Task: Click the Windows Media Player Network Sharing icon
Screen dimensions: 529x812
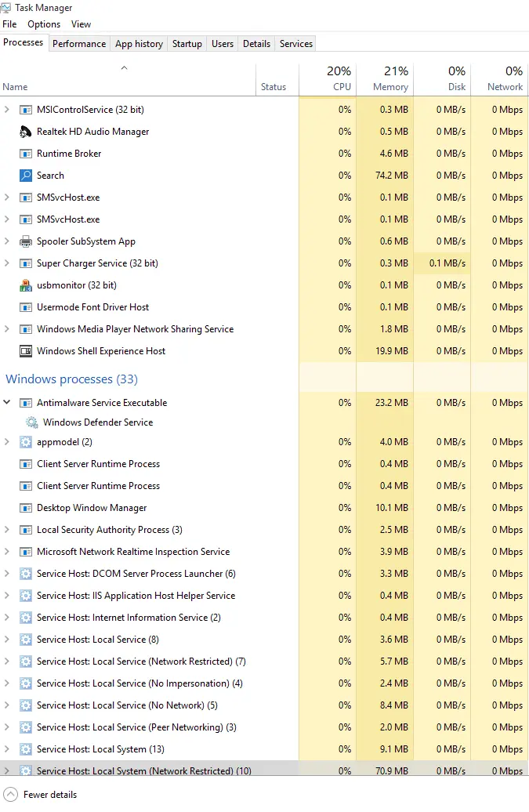Action: pyautogui.click(x=25, y=329)
